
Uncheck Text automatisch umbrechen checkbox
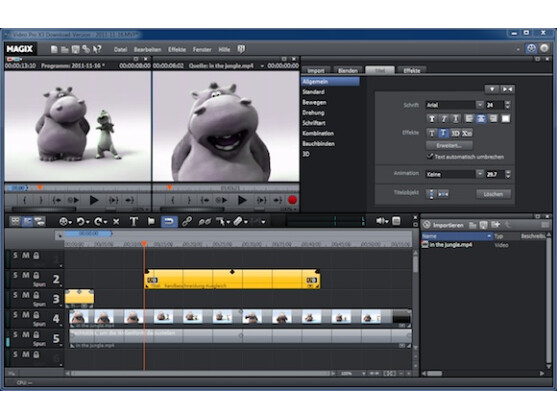[430, 156]
